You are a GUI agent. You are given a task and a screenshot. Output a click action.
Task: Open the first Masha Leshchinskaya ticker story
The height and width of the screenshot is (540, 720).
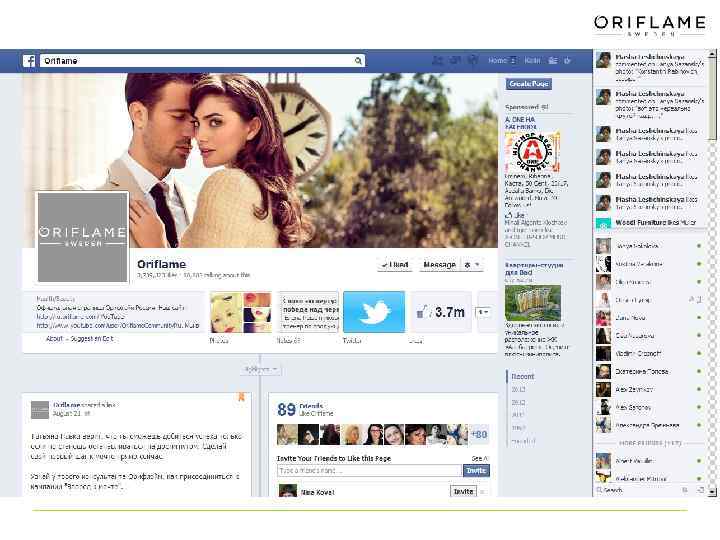[650, 67]
